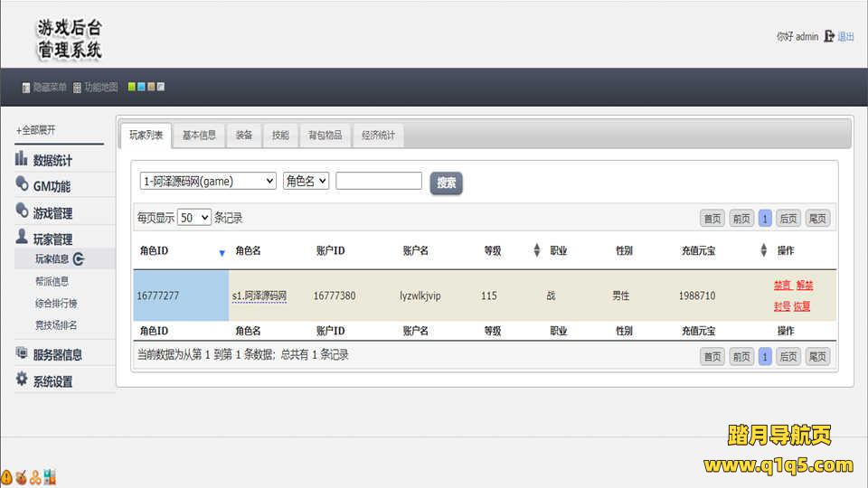Select the blue theme color square
Screen dimensions: 868x488
[141, 88]
